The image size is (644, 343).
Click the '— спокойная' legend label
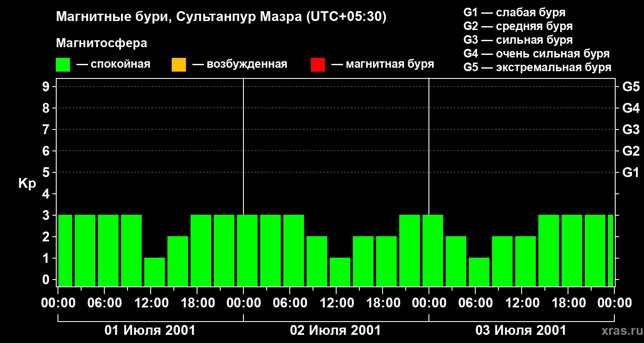click(113, 65)
